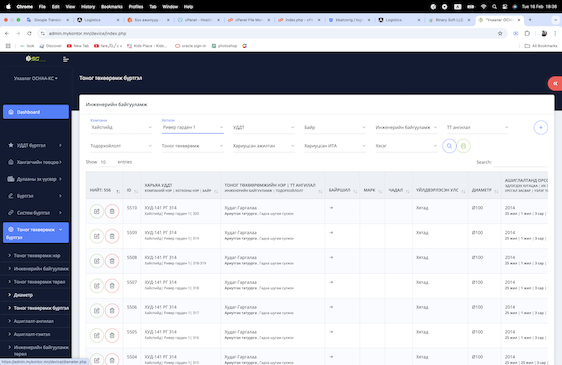
Task: Reload the page in Chrome
Action: [x=29, y=33]
